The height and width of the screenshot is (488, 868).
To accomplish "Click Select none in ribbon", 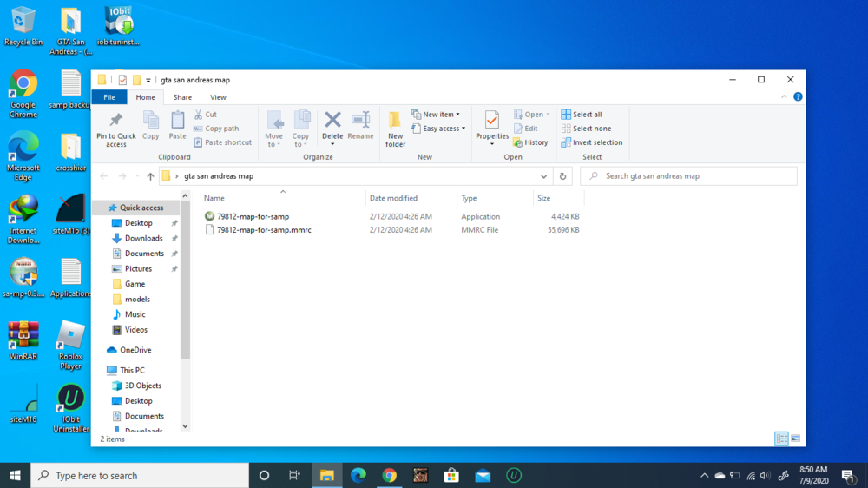I will [x=586, y=129].
